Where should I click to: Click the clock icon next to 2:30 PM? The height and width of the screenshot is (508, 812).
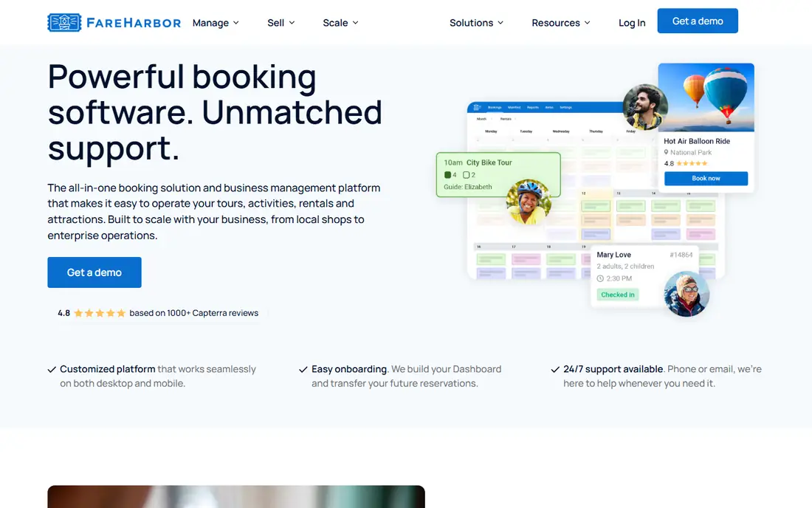point(600,278)
